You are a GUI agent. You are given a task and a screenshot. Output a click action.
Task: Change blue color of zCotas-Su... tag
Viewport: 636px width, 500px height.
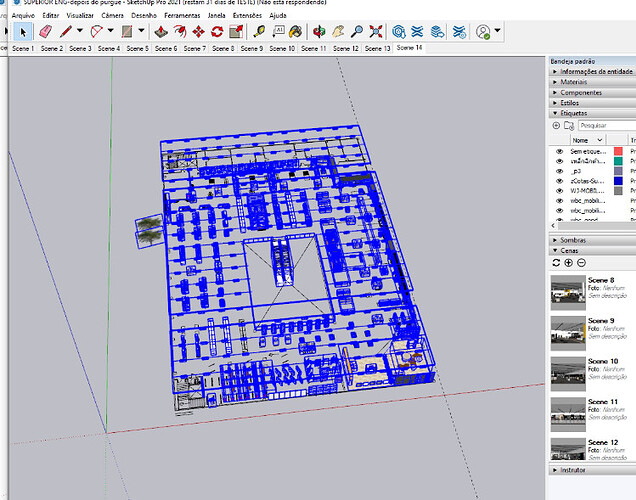(x=618, y=181)
